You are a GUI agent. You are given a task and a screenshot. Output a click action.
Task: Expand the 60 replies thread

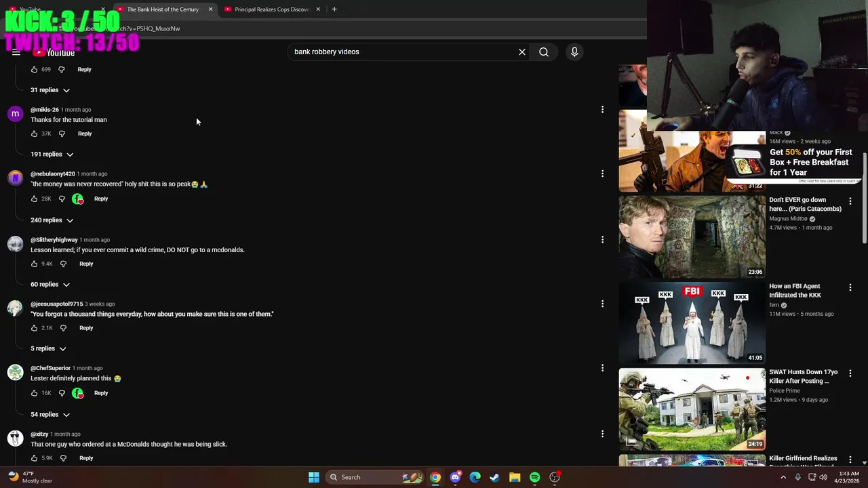coord(50,285)
